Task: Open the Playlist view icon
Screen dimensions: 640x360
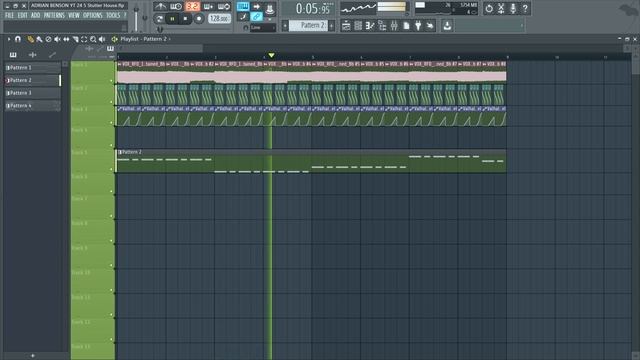Action: coord(346,26)
